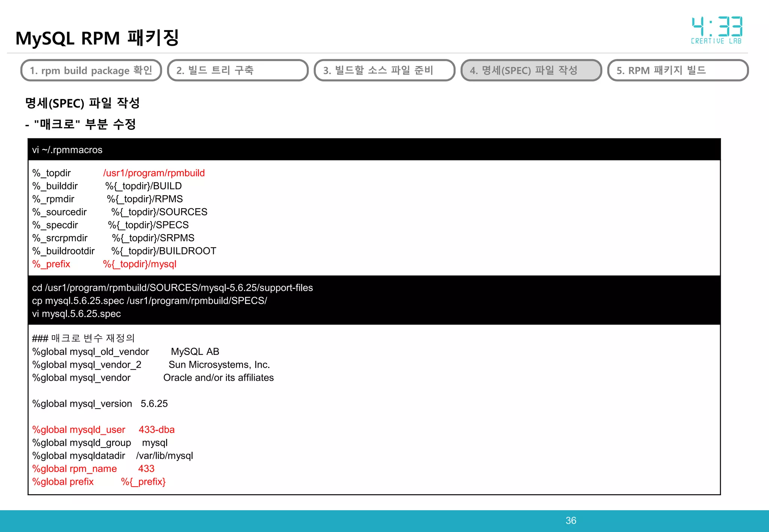The width and height of the screenshot is (769, 532).
Task: Select step 1 rpm build package 확인
Action: pyautogui.click(x=91, y=70)
